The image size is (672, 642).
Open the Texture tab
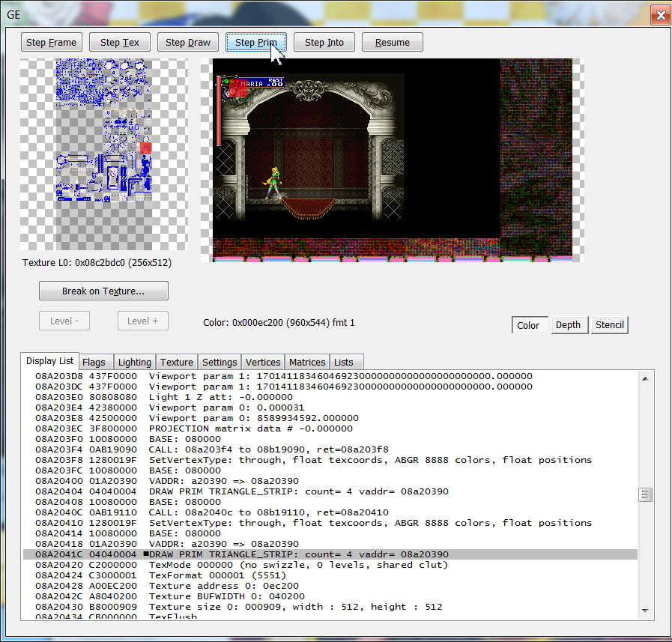pos(177,363)
